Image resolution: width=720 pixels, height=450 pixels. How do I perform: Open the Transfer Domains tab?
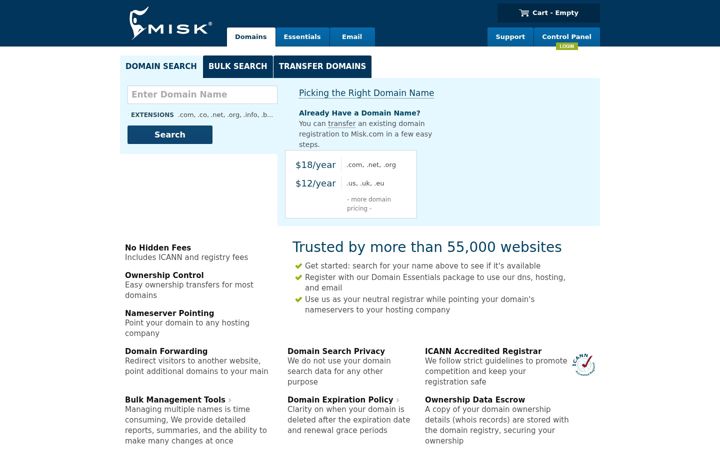tap(322, 67)
